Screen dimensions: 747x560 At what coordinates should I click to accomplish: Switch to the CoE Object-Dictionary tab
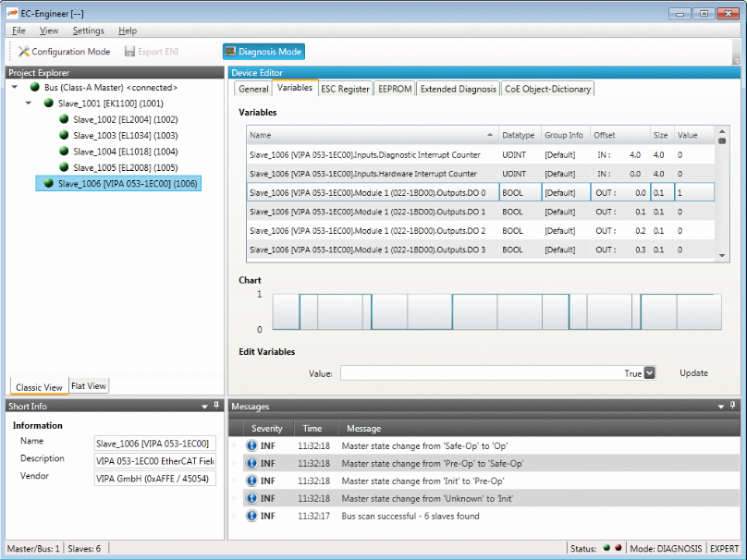pyautogui.click(x=548, y=89)
